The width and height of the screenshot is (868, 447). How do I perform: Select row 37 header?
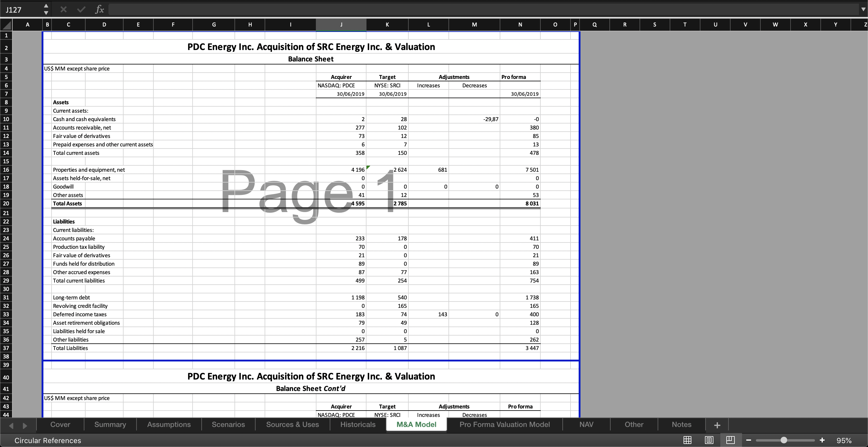click(6, 348)
